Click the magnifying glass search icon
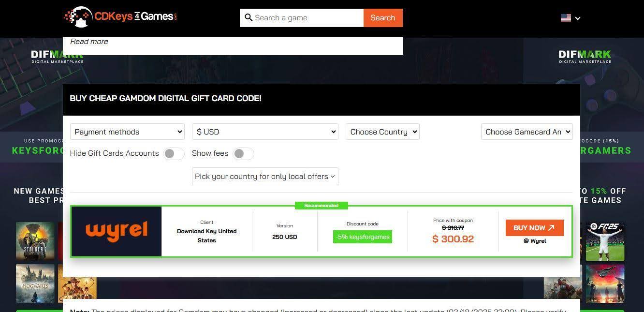Viewport: 644px width, 312px height. [x=249, y=18]
